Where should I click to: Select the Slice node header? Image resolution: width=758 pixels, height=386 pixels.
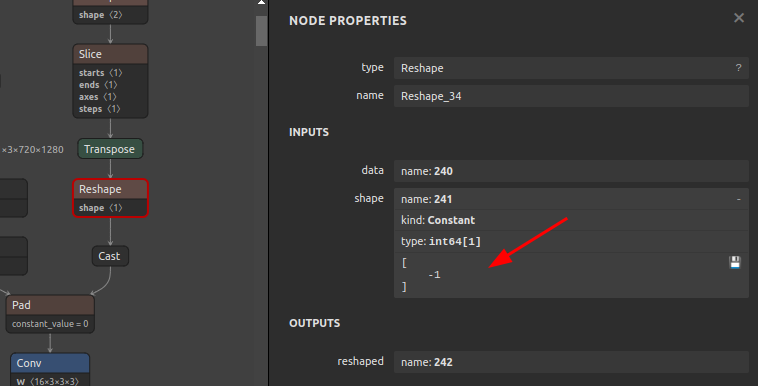(110, 54)
